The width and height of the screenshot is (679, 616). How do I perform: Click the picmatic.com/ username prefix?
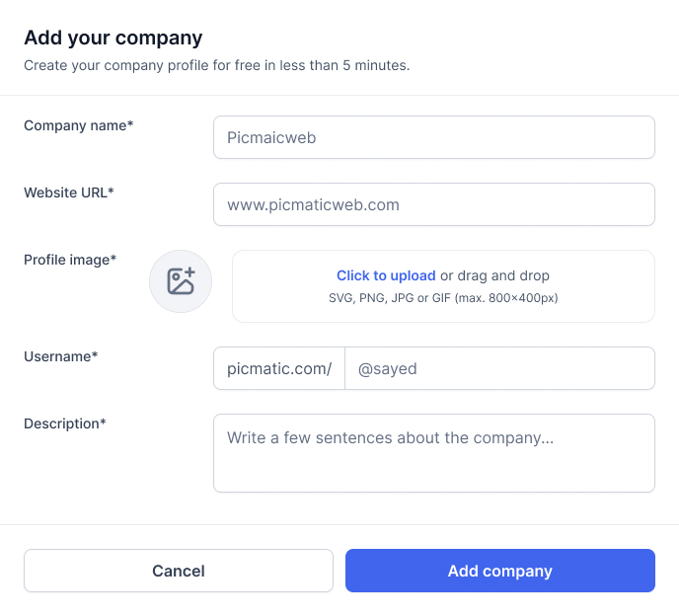[x=279, y=368]
